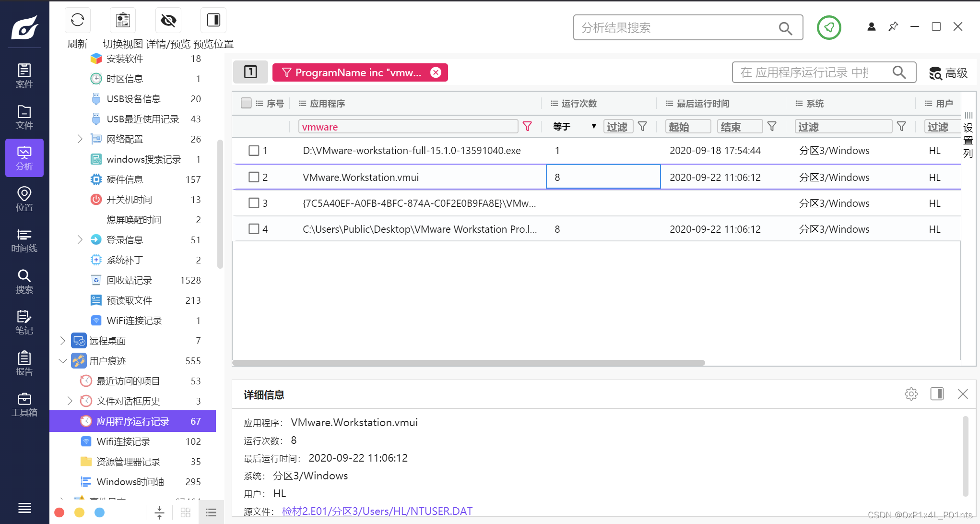Check row 4 VMware Workstation Pro.lnk checkbox
The height and width of the screenshot is (524, 980).
(x=254, y=229)
